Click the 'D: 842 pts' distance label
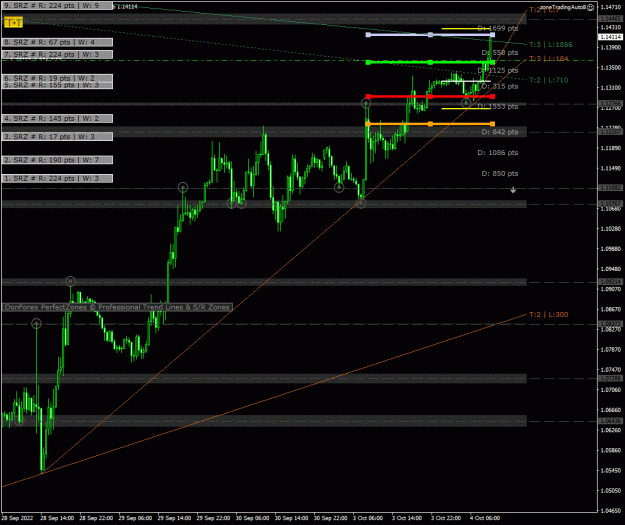This screenshot has height=525, width=625. [500, 132]
